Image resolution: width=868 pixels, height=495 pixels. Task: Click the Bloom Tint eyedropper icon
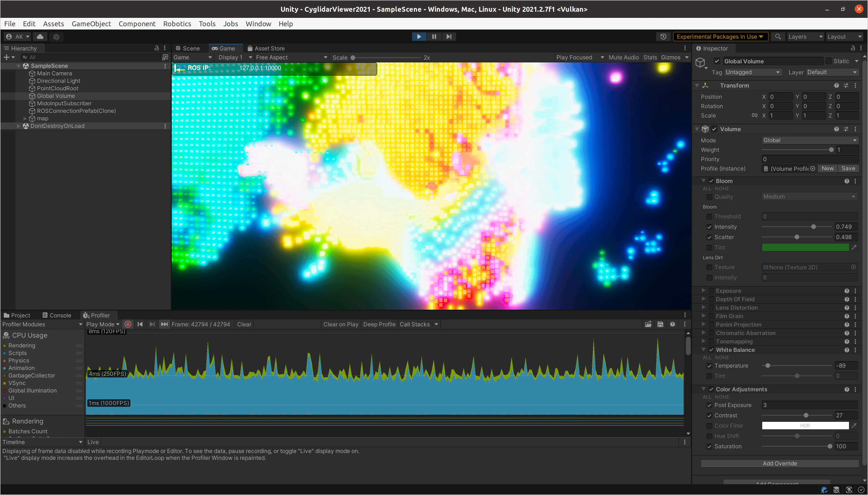pyautogui.click(x=854, y=247)
